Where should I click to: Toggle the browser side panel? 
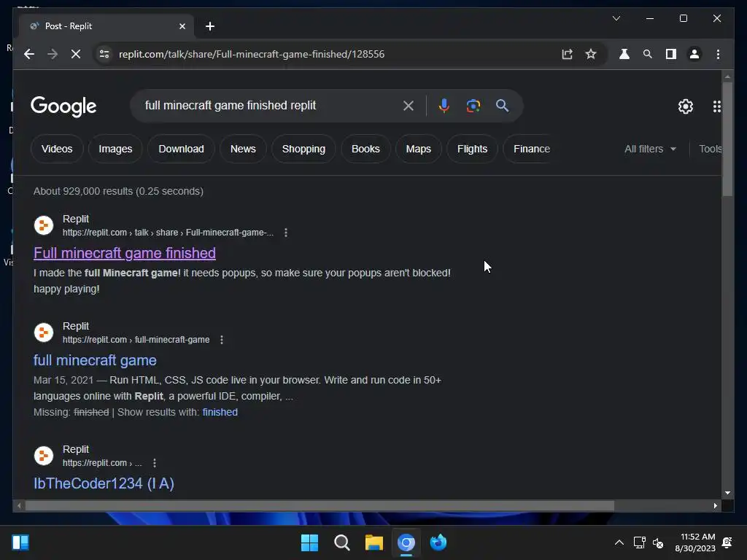[671, 54]
